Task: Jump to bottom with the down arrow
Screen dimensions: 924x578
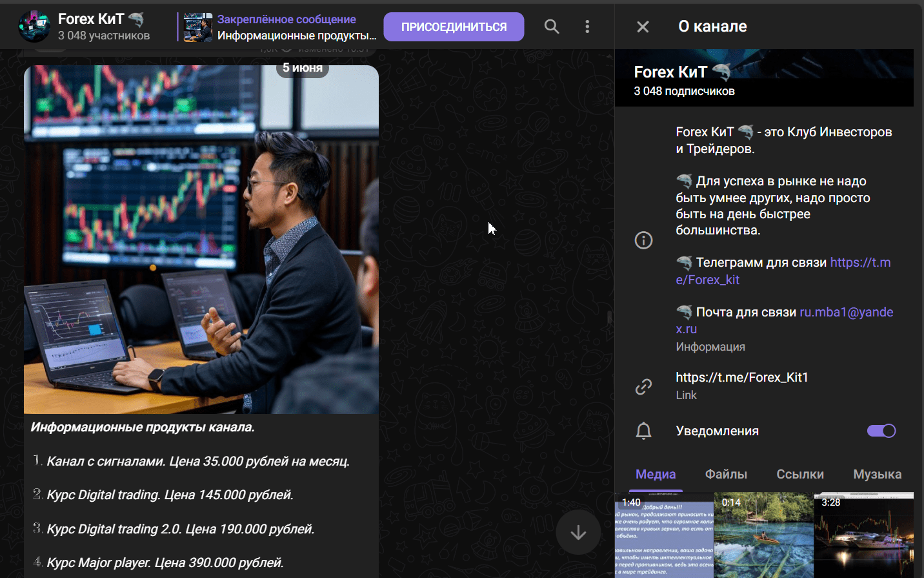Action: 578,532
